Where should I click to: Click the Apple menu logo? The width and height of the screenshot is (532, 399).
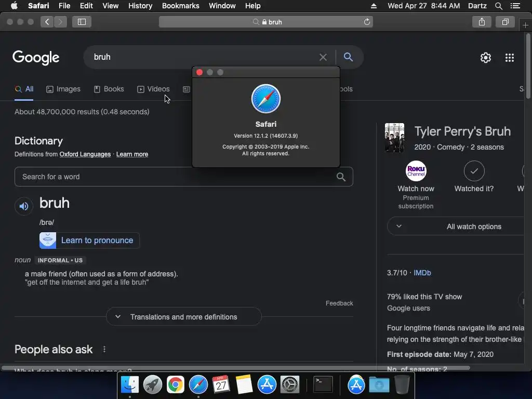pos(14,6)
